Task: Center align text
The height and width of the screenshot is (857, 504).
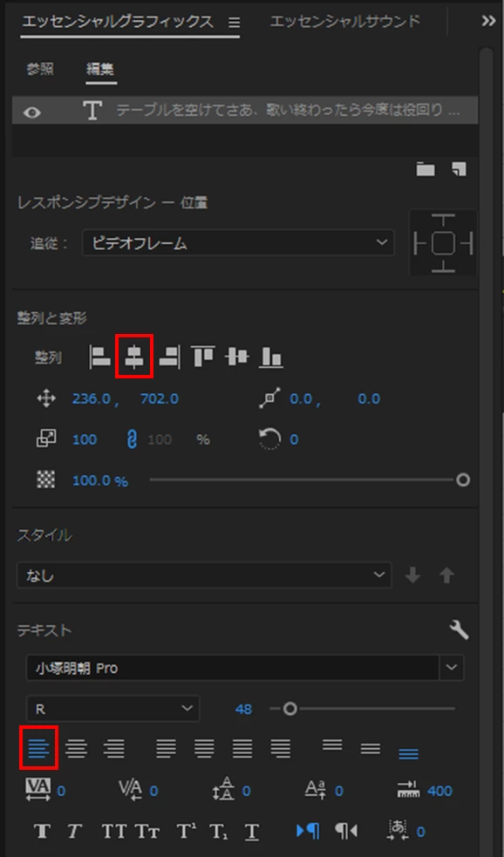Action: (76, 748)
